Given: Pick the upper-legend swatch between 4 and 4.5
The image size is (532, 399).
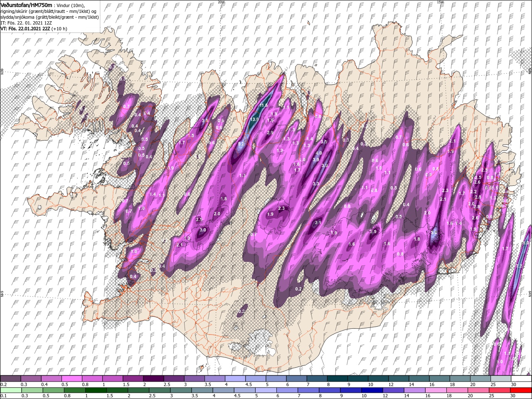Looking at the screenshot, I should click(x=235, y=379).
